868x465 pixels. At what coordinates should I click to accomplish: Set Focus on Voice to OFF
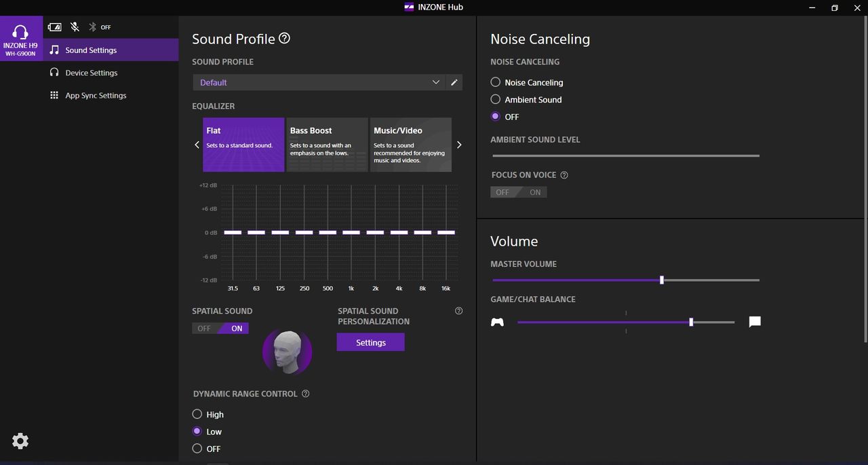pyautogui.click(x=502, y=192)
